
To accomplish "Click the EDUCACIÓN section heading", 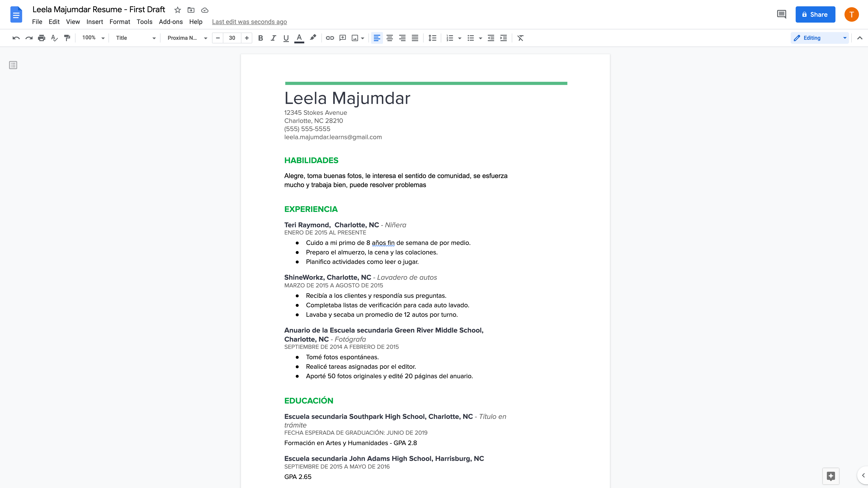I will [x=309, y=401].
